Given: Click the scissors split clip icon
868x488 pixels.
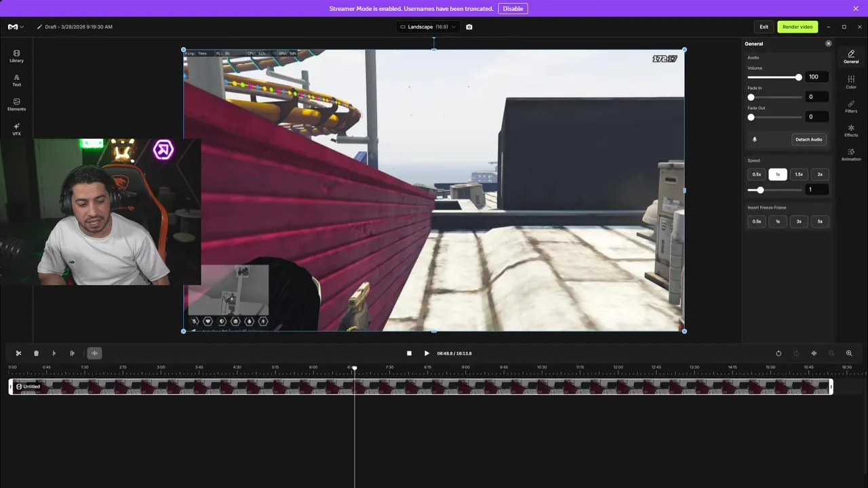Looking at the screenshot, I should click(18, 353).
